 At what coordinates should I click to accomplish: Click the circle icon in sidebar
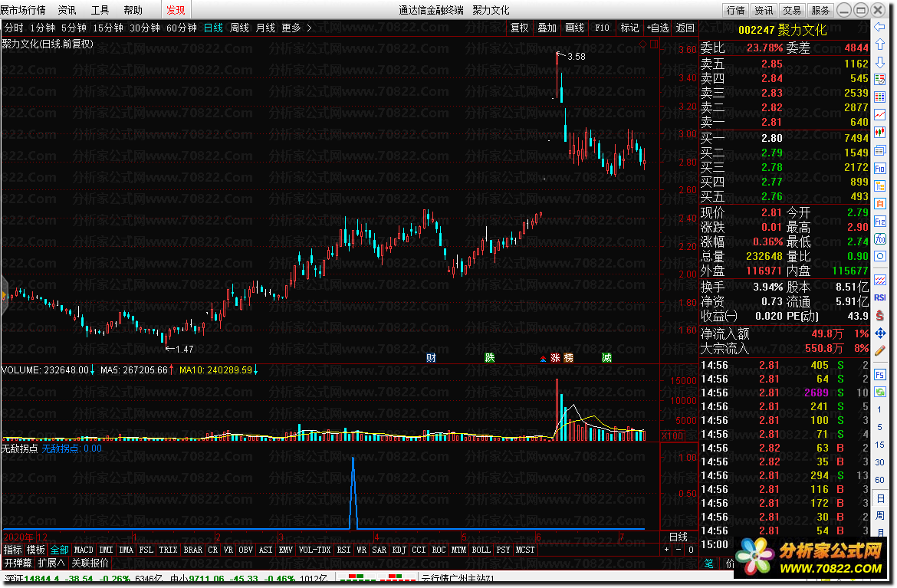click(x=880, y=256)
